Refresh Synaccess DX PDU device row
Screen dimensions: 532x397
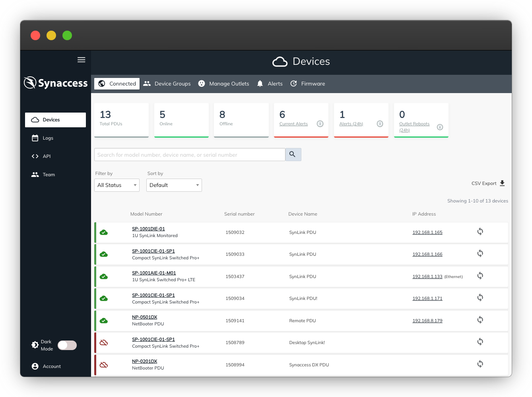480,364
